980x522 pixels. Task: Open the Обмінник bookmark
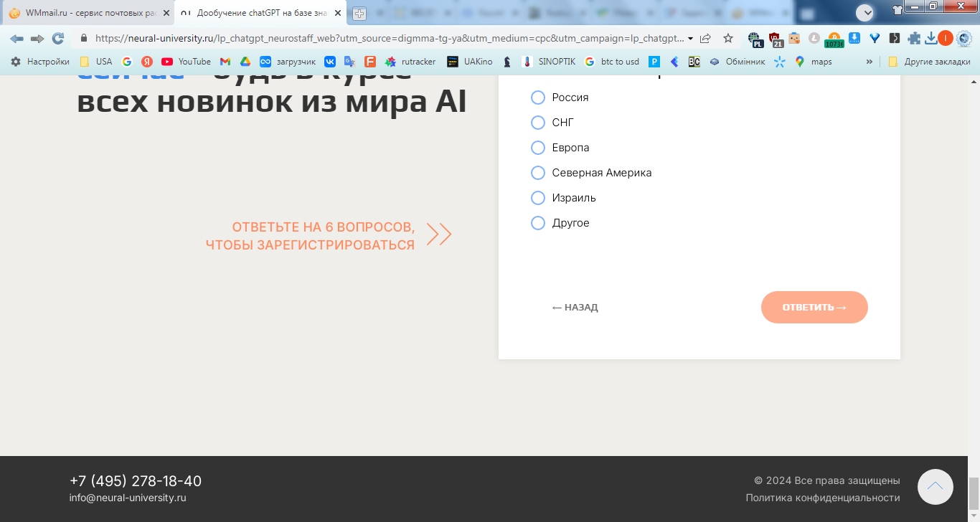click(x=738, y=62)
